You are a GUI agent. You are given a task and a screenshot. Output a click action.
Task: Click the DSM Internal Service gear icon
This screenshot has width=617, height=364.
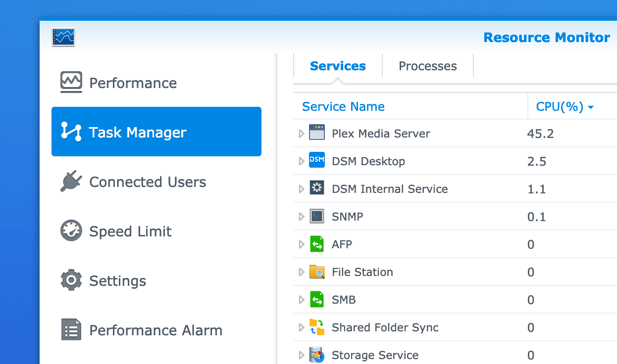pyautogui.click(x=317, y=188)
